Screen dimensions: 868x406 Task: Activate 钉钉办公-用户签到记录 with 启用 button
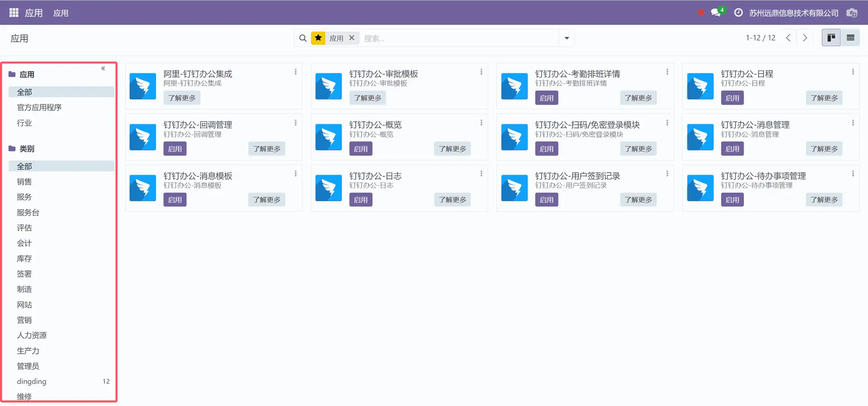(x=547, y=200)
